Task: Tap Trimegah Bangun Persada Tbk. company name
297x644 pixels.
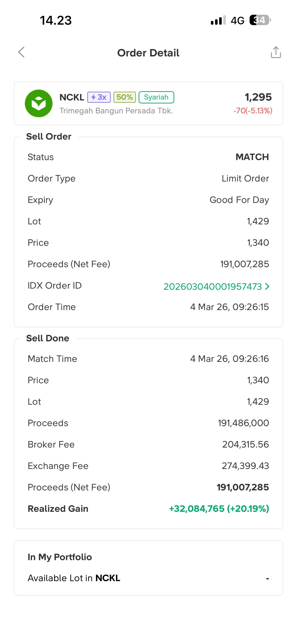Action: click(x=116, y=111)
